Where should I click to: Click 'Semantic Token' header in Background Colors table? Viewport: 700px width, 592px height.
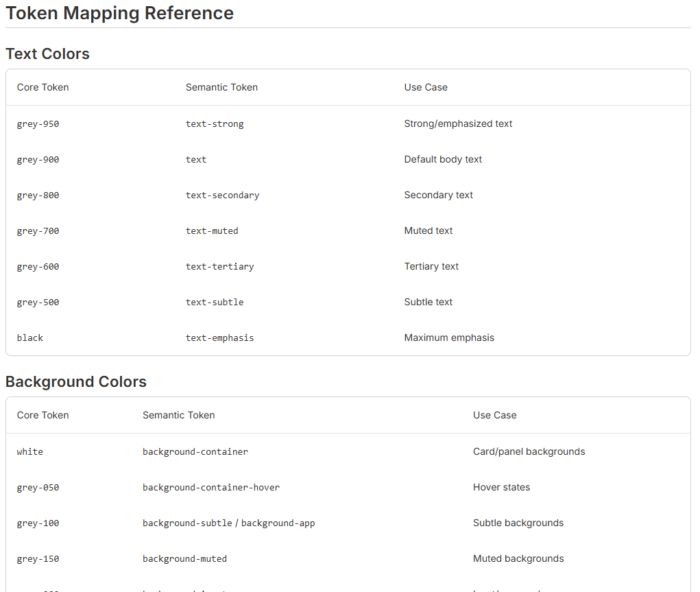coord(178,416)
